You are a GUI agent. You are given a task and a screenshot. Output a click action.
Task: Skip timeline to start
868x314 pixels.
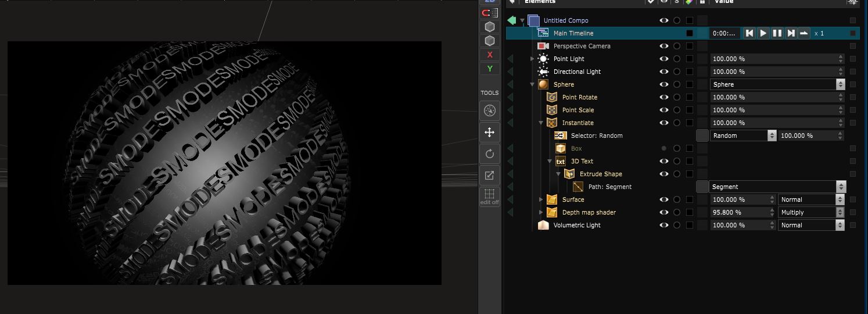click(749, 33)
